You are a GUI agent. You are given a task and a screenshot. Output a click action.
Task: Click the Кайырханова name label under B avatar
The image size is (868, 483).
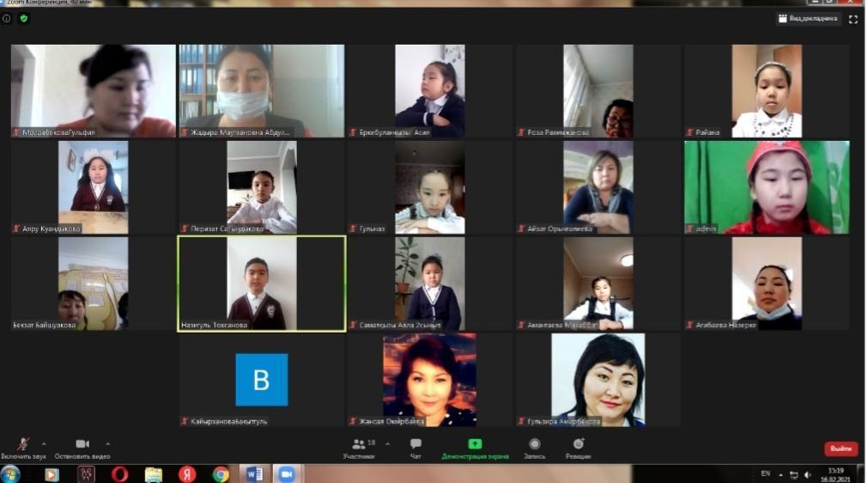pyautogui.click(x=228, y=421)
